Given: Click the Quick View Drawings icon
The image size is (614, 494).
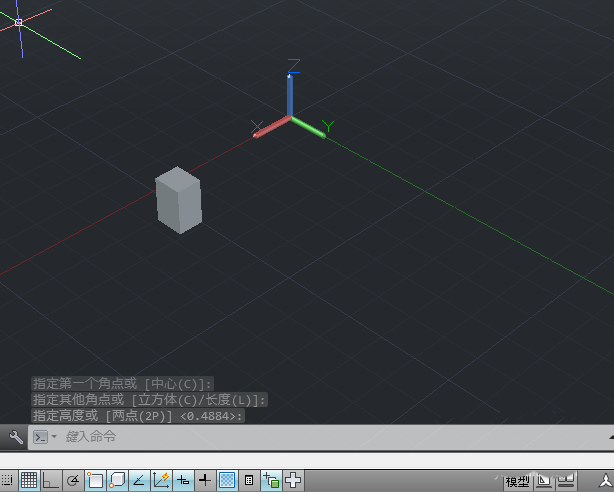Looking at the screenshot, I should pos(566,481).
